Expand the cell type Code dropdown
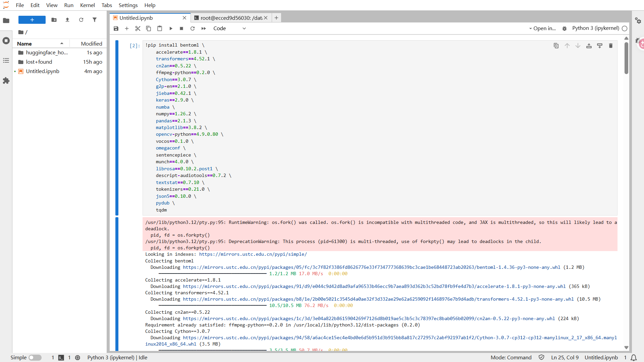 [x=230, y=28]
